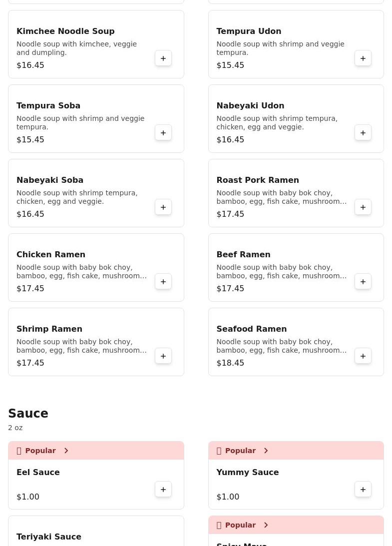Click the Popular label on Eel Sauce

pos(40,451)
